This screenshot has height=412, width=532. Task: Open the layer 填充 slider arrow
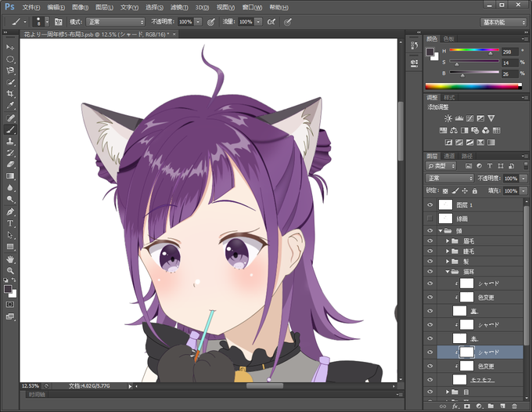[523, 191]
